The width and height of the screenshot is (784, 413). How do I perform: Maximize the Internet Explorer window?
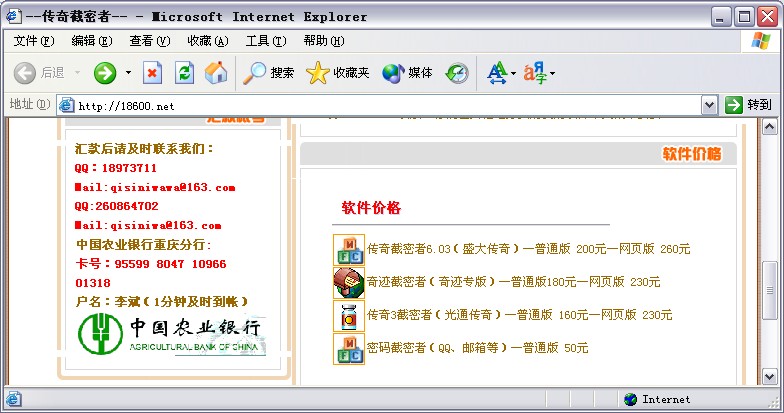(744, 16)
